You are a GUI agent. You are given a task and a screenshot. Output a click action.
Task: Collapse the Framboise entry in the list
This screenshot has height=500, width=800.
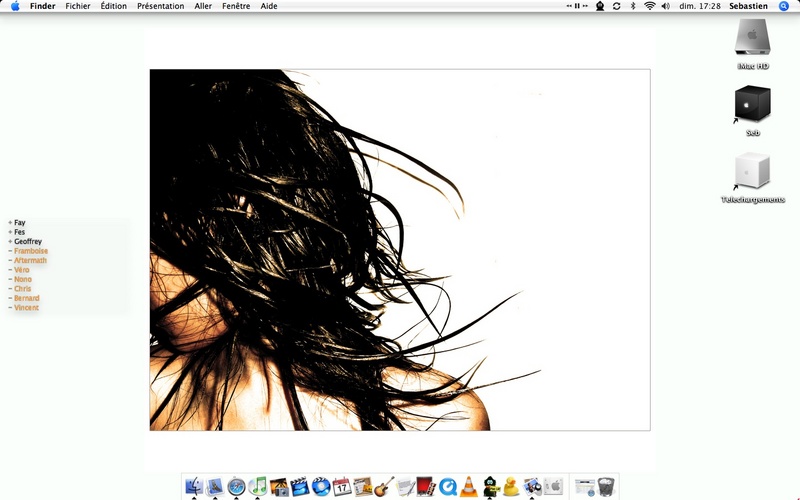pos(10,251)
